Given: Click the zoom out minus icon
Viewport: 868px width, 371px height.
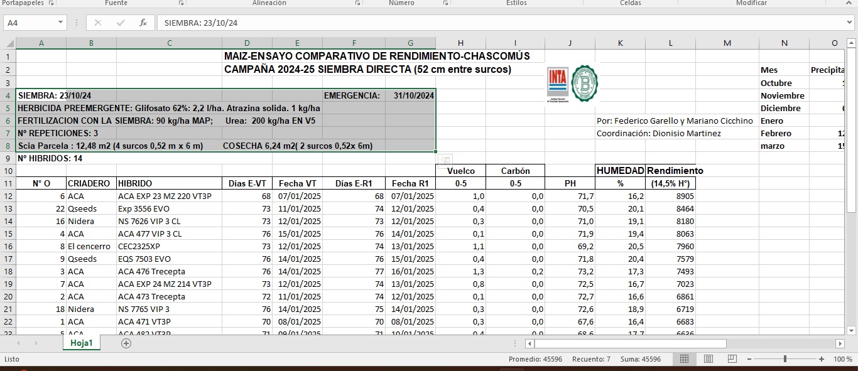Looking at the screenshot, I should click(x=749, y=359).
